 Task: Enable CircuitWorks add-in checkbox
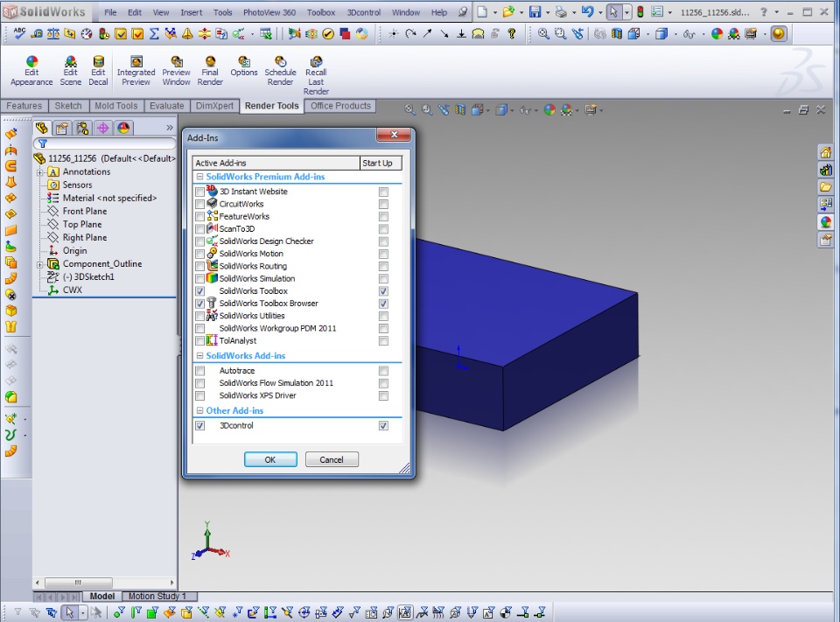[199, 204]
